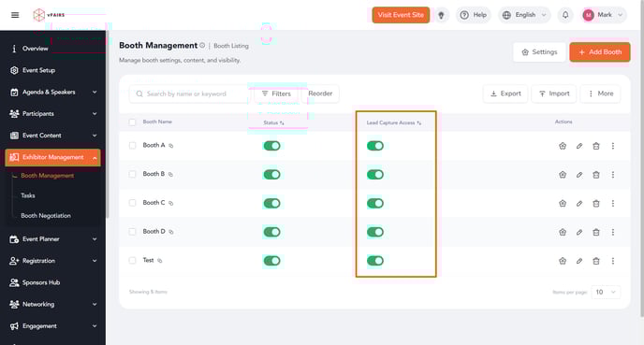Check the box next to Booth B
The image size is (644, 345).
tap(132, 174)
